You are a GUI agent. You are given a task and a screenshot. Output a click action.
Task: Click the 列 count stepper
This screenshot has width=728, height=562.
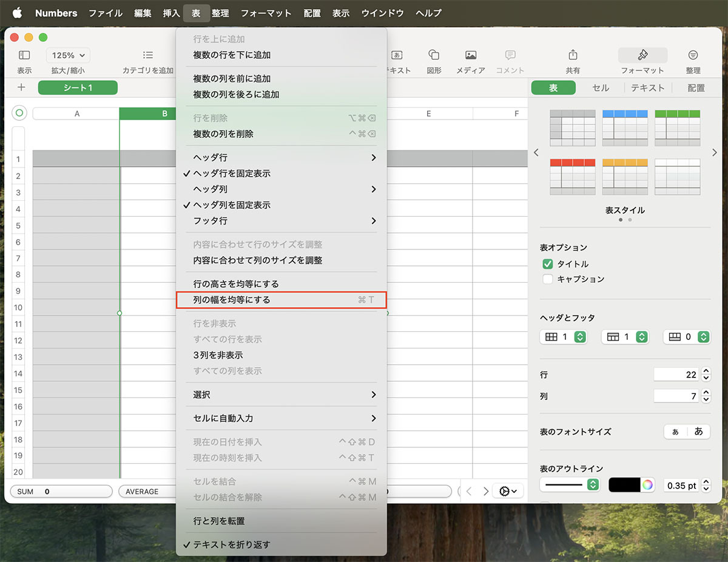(706, 396)
